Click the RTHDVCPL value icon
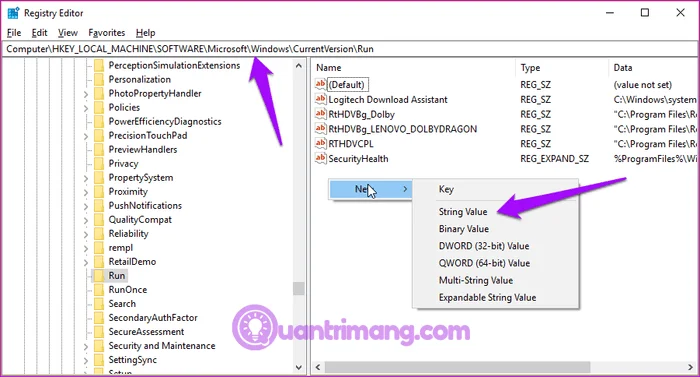This screenshot has height=377, width=700. pos(321,143)
